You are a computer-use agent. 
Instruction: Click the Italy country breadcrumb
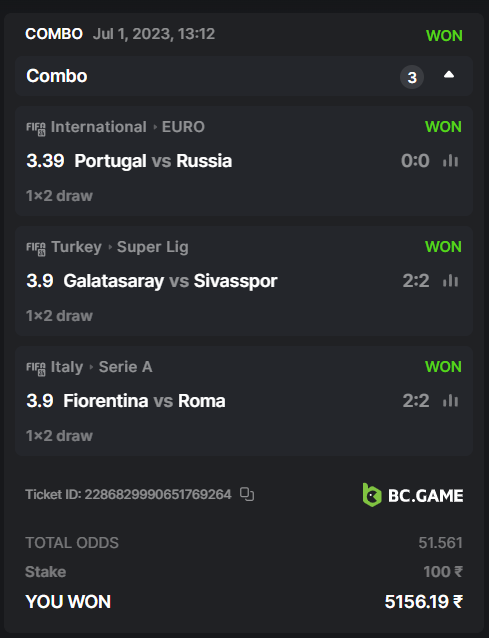pyautogui.click(x=67, y=367)
